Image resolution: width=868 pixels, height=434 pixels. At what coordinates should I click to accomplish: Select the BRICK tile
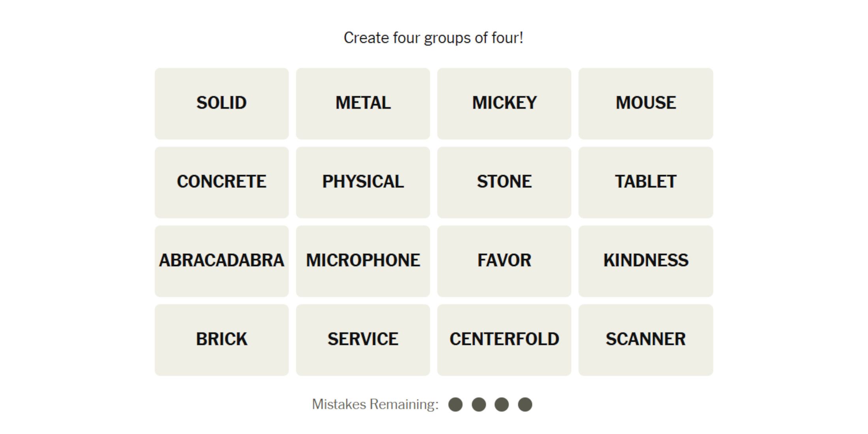click(221, 340)
